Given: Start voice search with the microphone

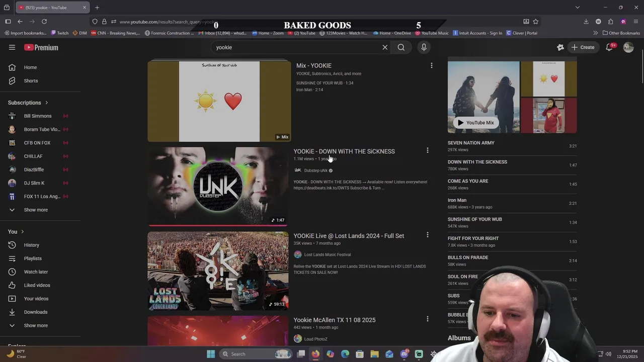Looking at the screenshot, I should tap(424, 47).
